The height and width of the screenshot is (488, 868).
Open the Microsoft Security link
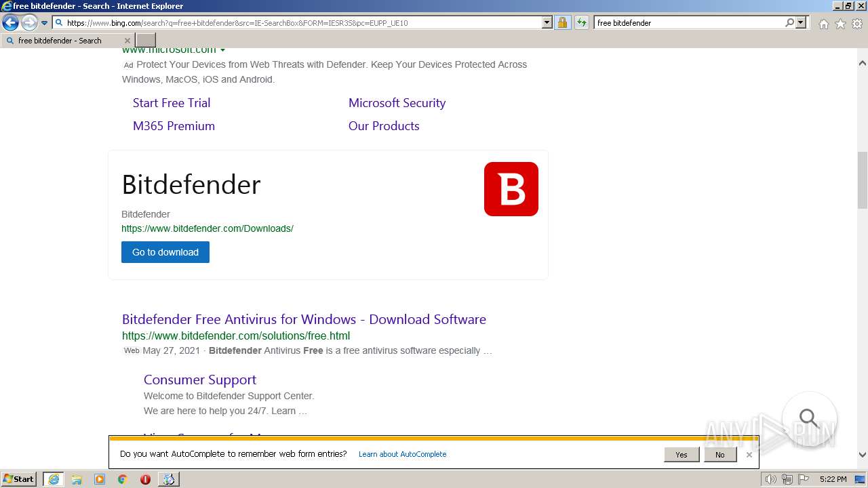pos(397,103)
